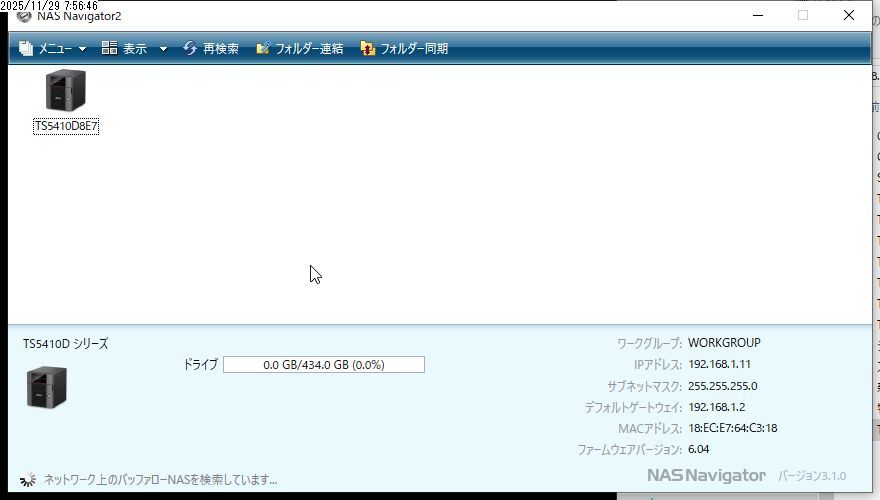
Task: Click the デフォルトゲートウェイ label
Action: (633, 407)
